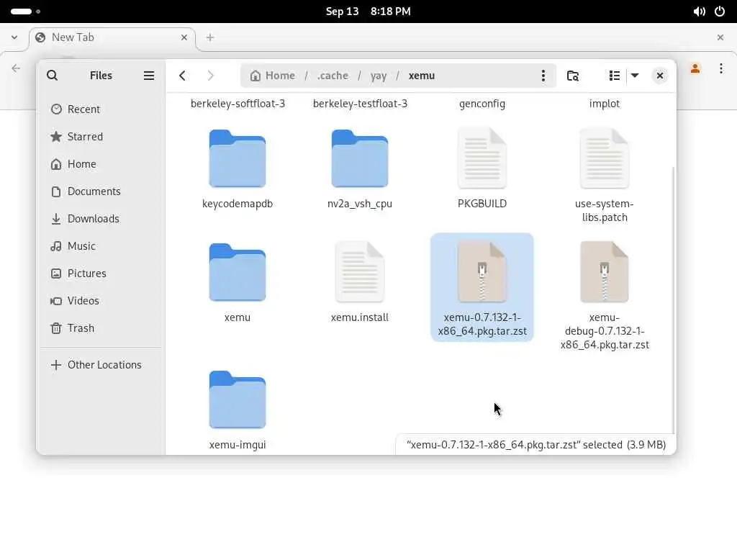The width and height of the screenshot is (737, 560).
Task: Open a new browser tab
Action: [210, 37]
